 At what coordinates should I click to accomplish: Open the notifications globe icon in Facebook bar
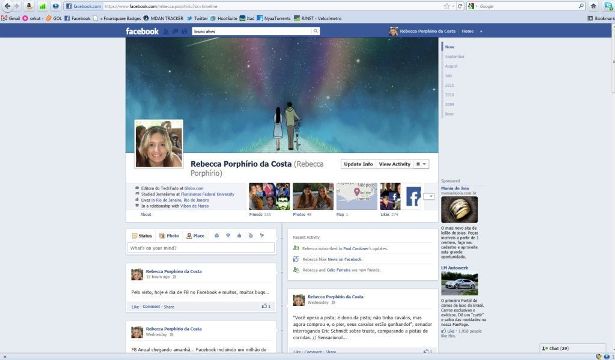coord(184,31)
